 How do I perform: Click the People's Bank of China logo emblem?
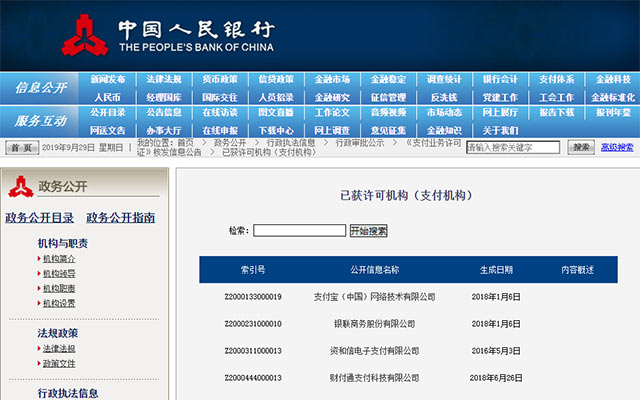(x=85, y=36)
